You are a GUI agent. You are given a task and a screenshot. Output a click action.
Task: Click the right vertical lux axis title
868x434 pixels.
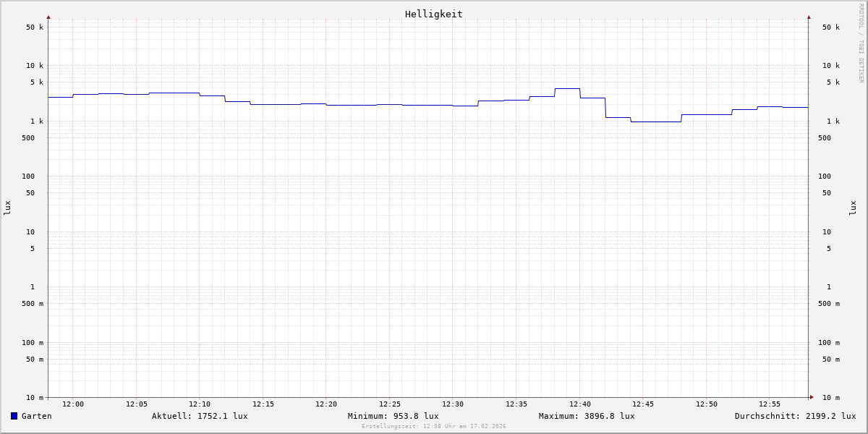pyautogui.click(x=853, y=208)
